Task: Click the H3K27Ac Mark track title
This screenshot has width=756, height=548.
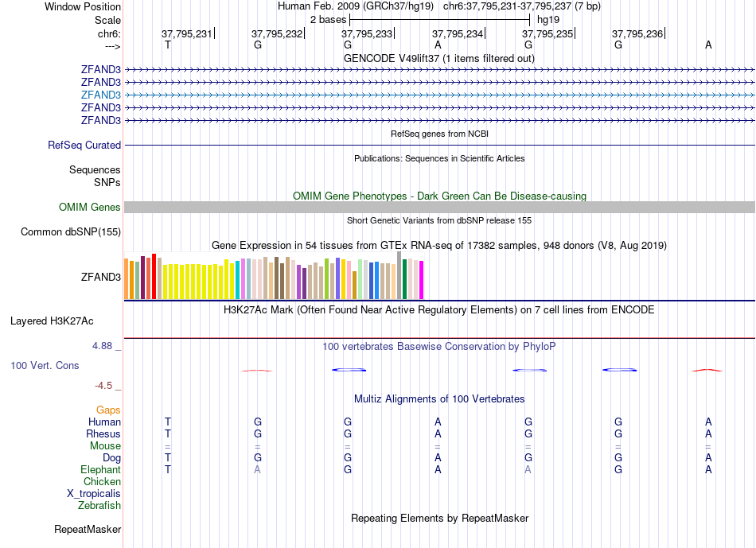Action: 439,309
